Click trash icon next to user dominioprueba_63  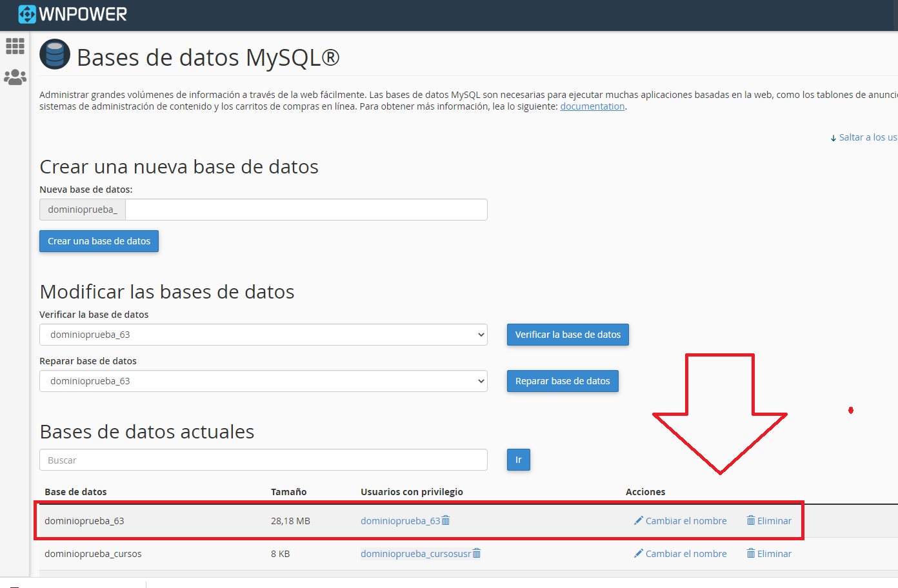point(446,520)
